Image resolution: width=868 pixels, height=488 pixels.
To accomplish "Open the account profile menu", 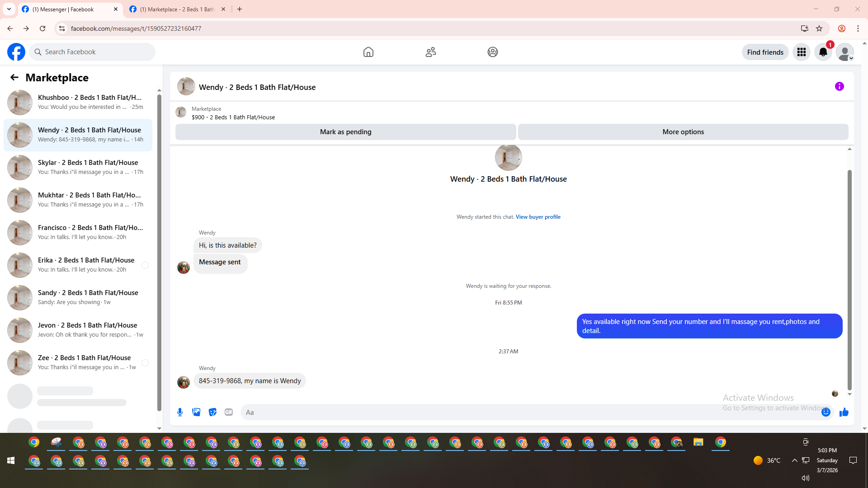I will point(845,52).
